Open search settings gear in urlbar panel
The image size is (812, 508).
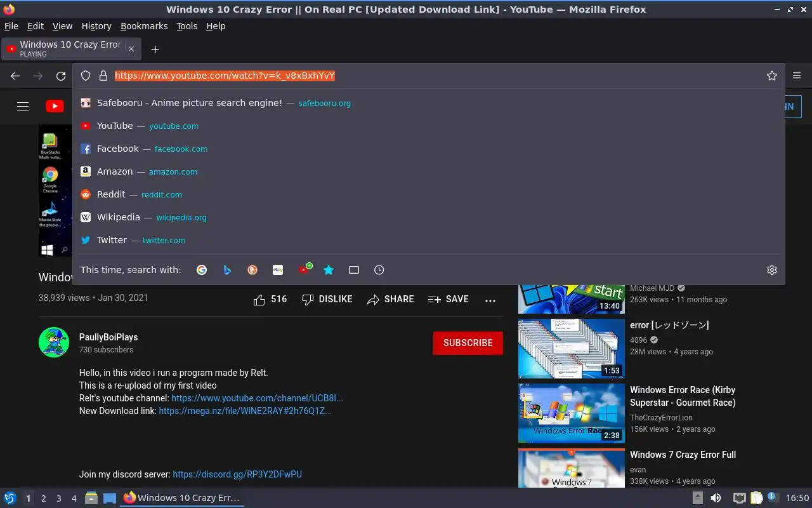pyautogui.click(x=772, y=270)
